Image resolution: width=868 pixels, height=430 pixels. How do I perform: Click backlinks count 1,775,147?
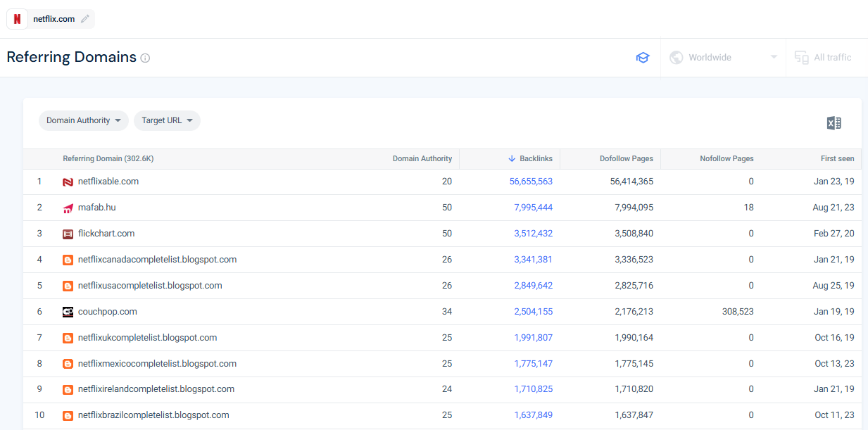(x=534, y=364)
